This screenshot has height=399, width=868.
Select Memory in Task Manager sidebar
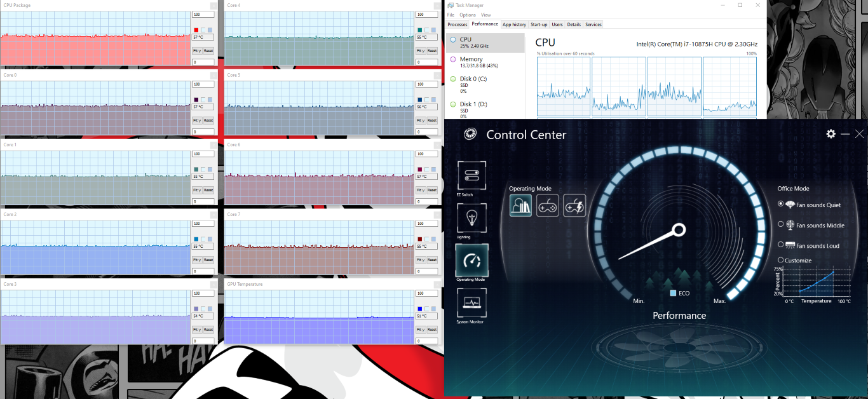click(x=485, y=62)
